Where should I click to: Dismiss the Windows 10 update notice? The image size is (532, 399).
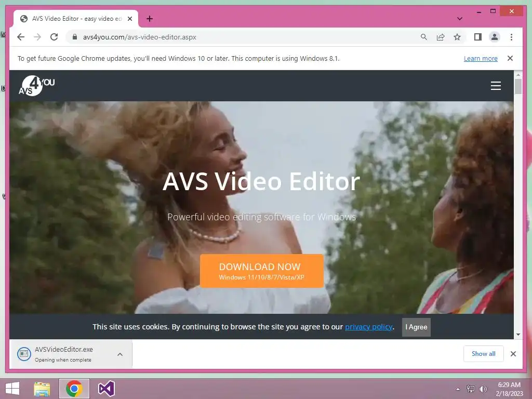point(510,58)
